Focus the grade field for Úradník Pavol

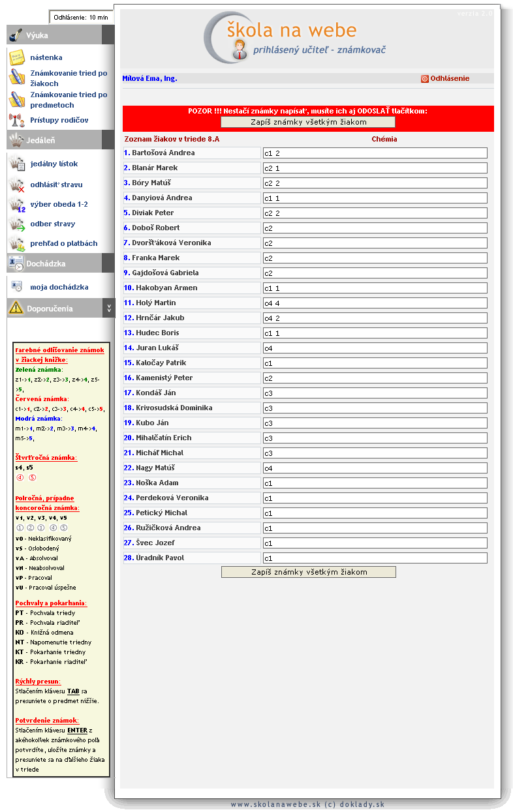(375, 558)
